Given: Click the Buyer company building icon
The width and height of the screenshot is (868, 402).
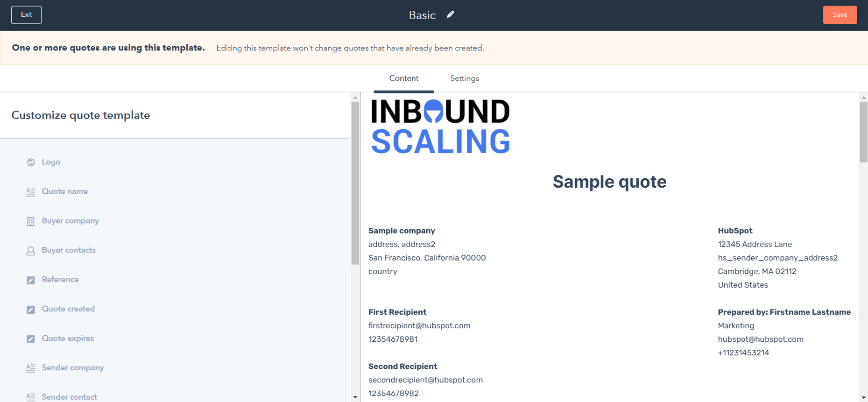Looking at the screenshot, I should (x=31, y=221).
